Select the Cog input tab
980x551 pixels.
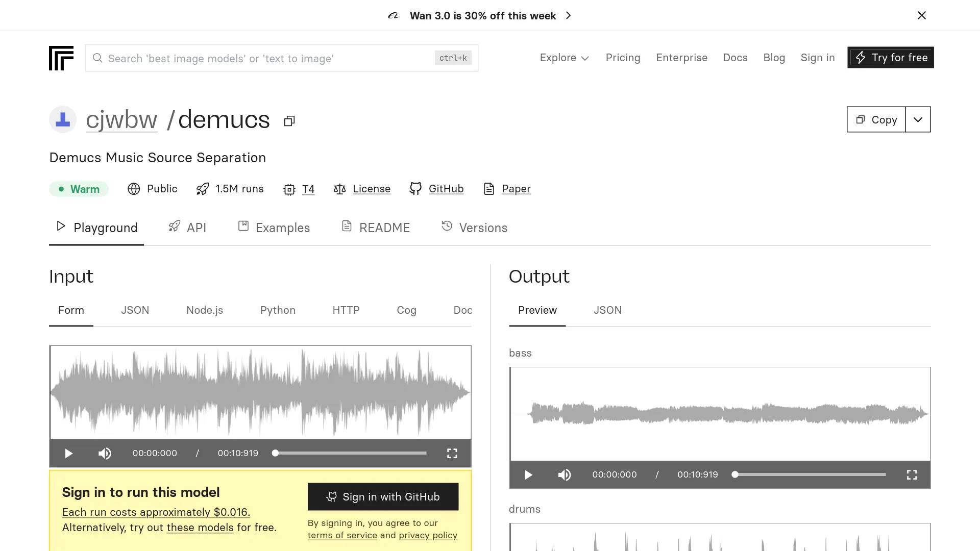[406, 310]
